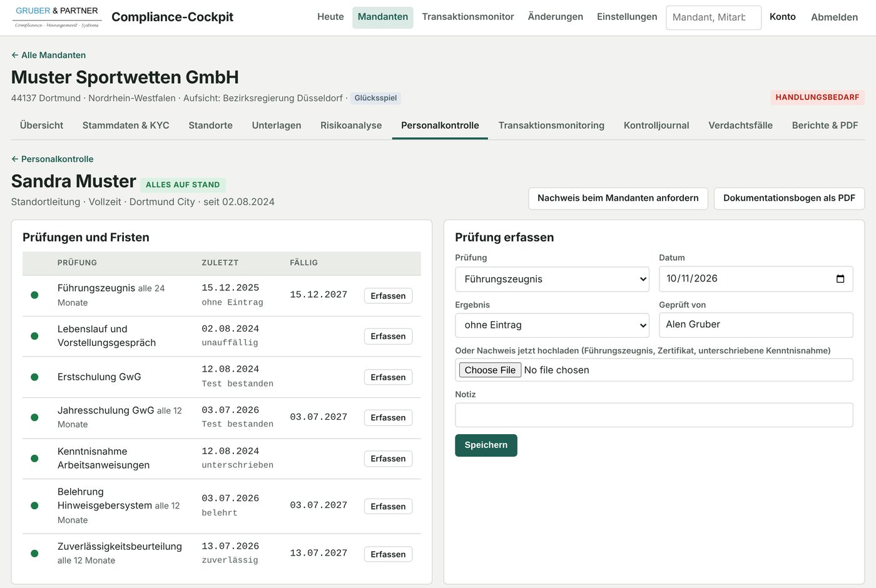The image size is (876, 588).
Task: Open the Kontrolljournal tab
Action: point(656,125)
